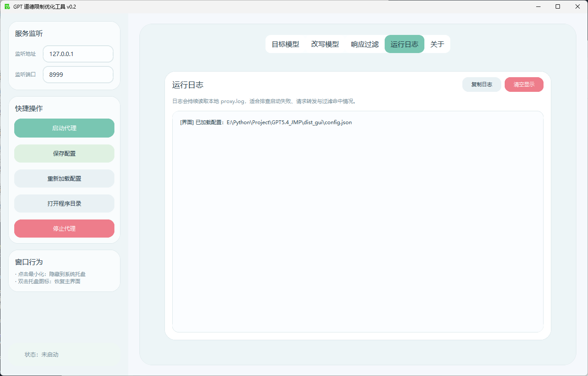Open the program folder with 打开程序目录
This screenshot has width=588, height=376.
coord(64,204)
